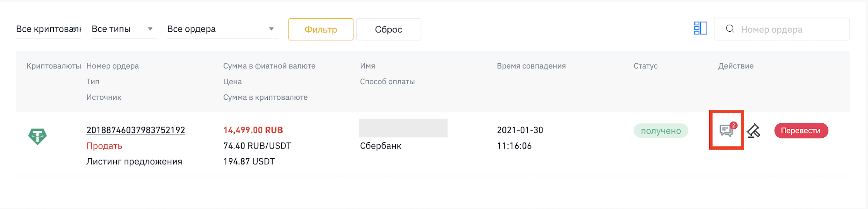The image size is (868, 209).
Task: Open the Все ордера dropdown
Action: [222, 29]
